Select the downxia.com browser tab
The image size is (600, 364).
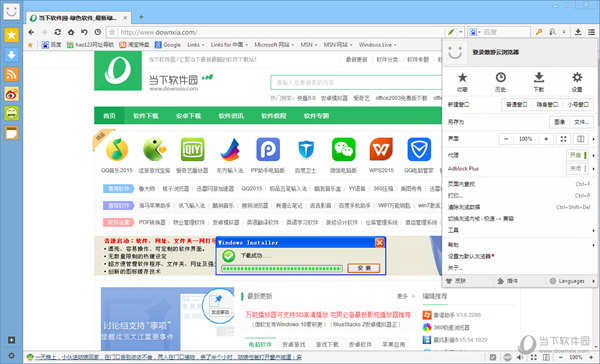(x=78, y=18)
